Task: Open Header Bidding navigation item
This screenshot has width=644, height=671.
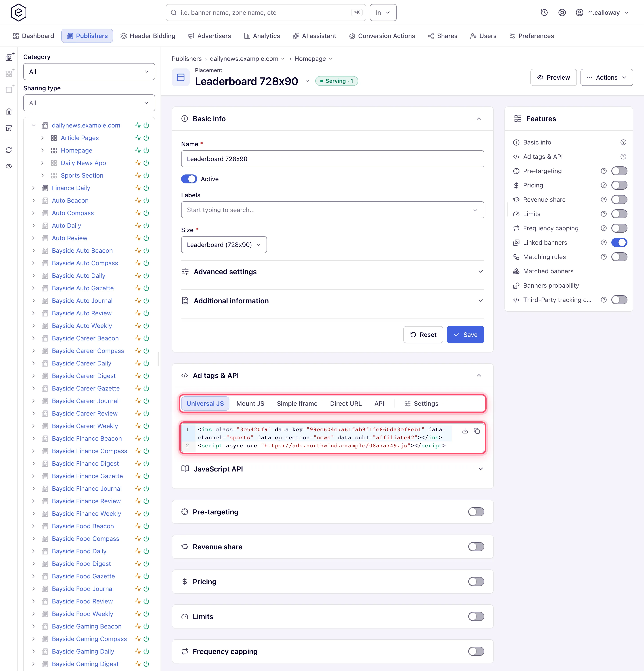Action: point(148,36)
